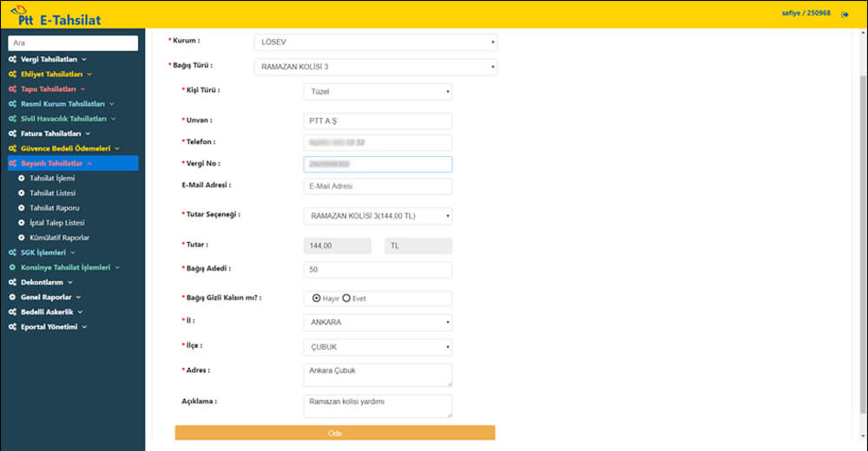Screen dimensions: 868x451
Task: Click the gear icon beside Bedelli Askerlik
Action: coord(12,312)
